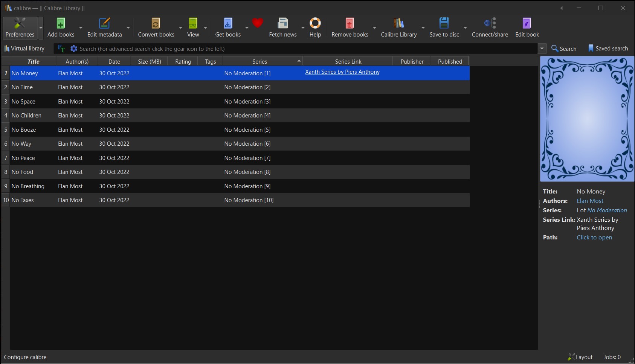Screen dimensions: 635x364
Task: Click the Remove books trash icon
Action: (x=350, y=23)
